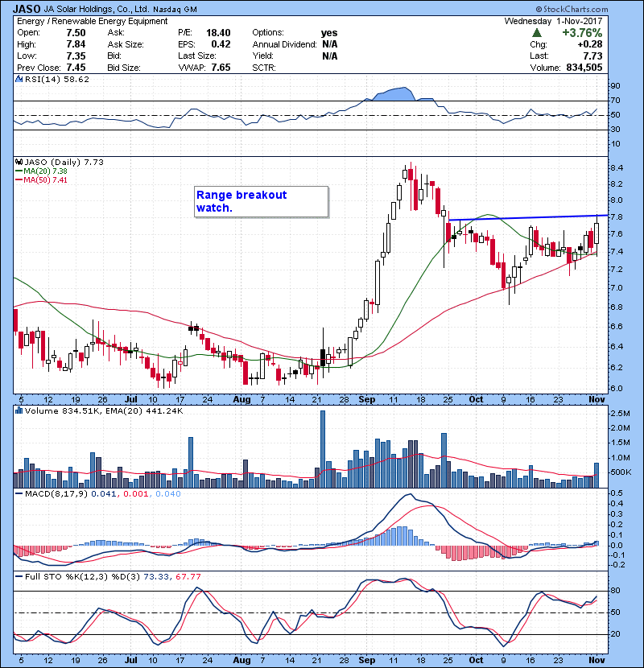The height and width of the screenshot is (668, 644).
Task: Click the Full STO legend line marker
Action: click(19, 576)
